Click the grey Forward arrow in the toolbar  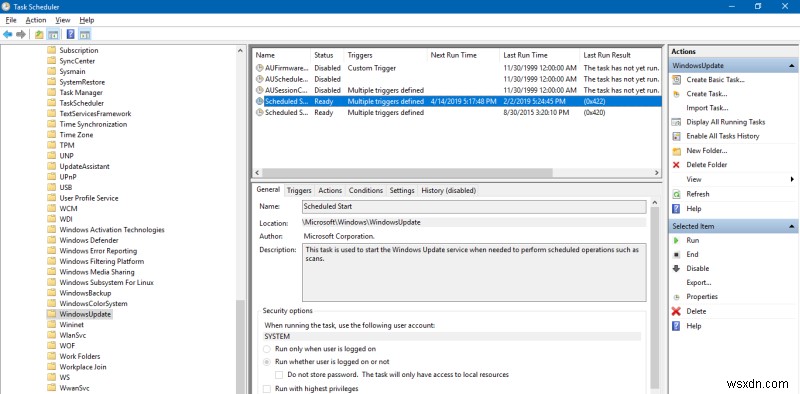(20, 35)
